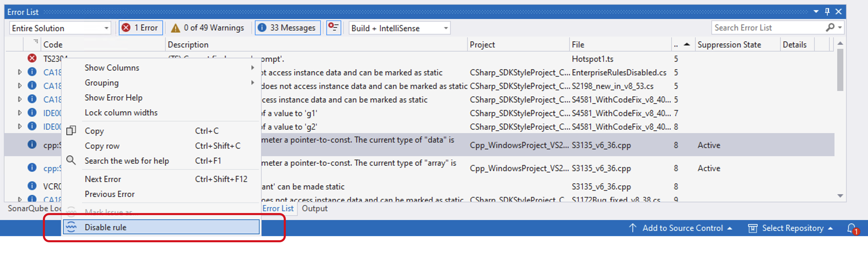The height and width of the screenshot is (264, 868).
Task: Sort by the Details column header
Action: pyautogui.click(x=797, y=45)
